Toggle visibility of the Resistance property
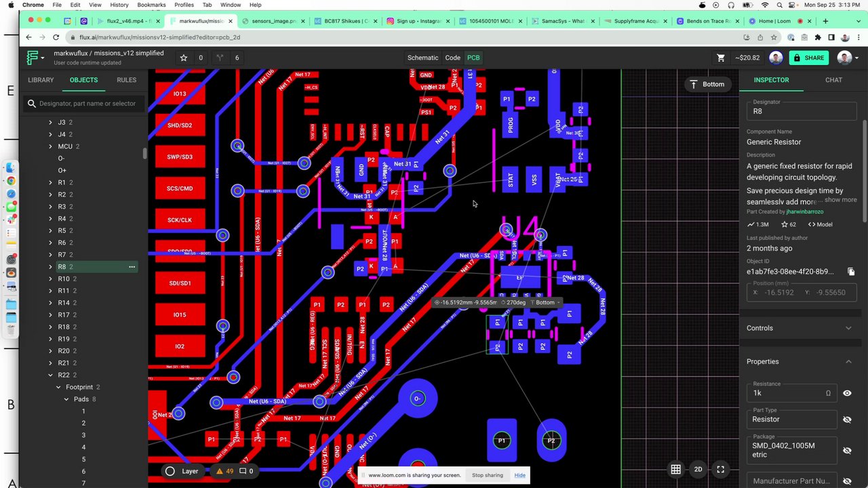This screenshot has height=488, width=868. click(x=847, y=393)
